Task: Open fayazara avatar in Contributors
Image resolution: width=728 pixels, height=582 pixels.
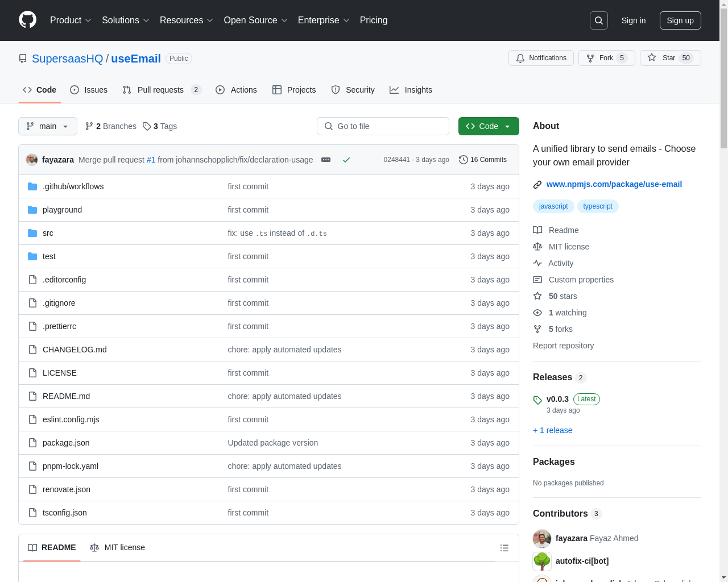Action: pyautogui.click(x=542, y=538)
